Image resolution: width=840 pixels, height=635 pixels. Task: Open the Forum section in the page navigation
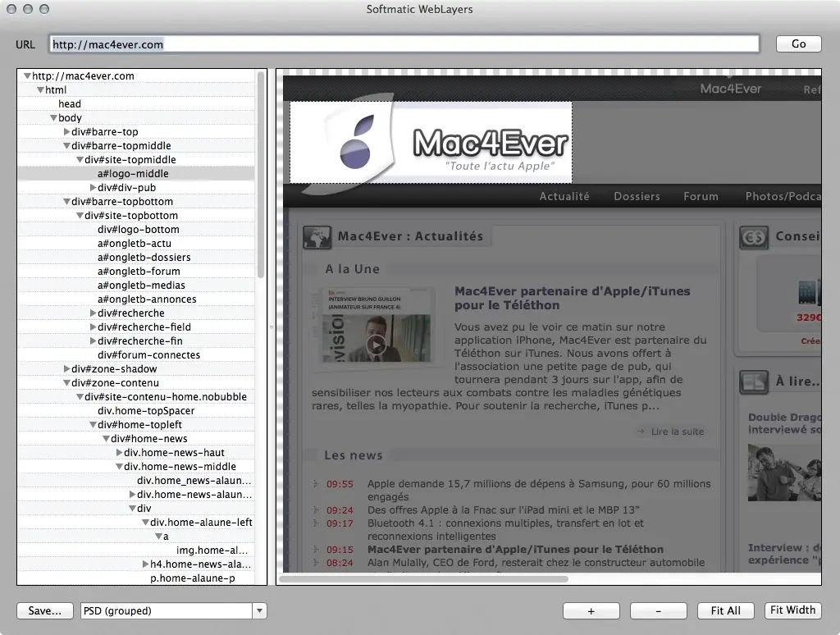pos(701,196)
